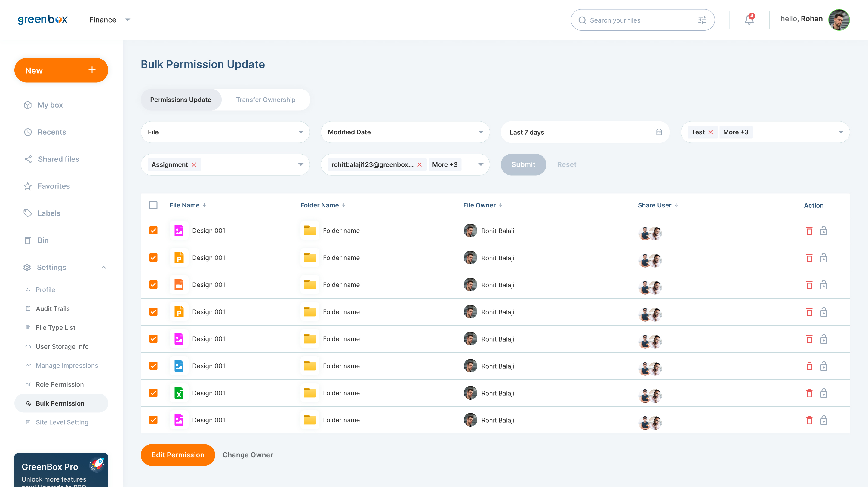The image size is (868, 487).
Task: Open calendar icon in Last 7 days field
Action: (x=659, y=132)
